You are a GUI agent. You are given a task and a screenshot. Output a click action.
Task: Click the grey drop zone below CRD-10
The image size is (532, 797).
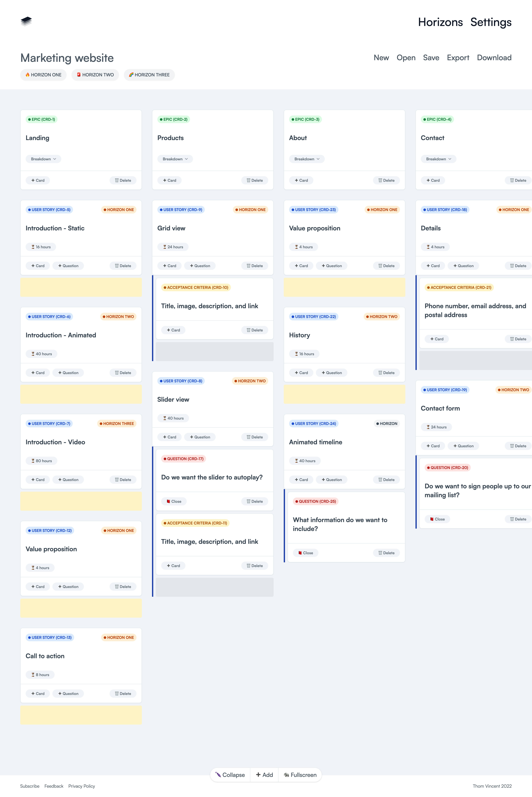214,352
